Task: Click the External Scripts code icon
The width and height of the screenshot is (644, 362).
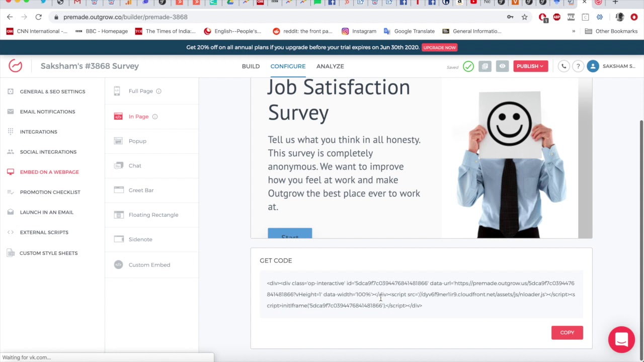Action: [x=11, y=232]
